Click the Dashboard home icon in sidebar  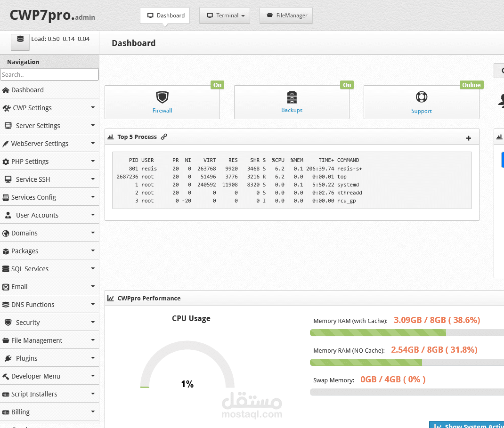click(x=6, y=90)
